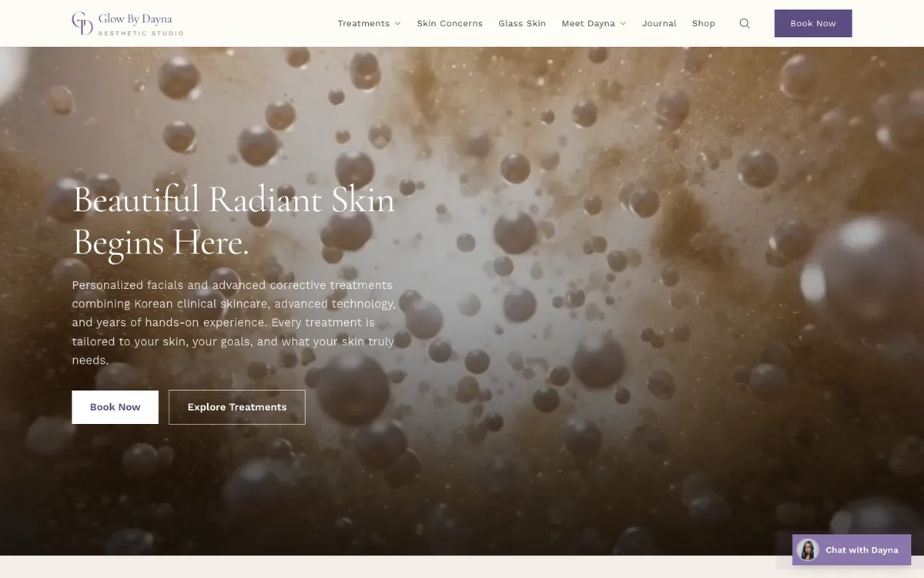Click the white Book Now hero button
Viewport: 924px width, 578px height.
click(115, 407)
